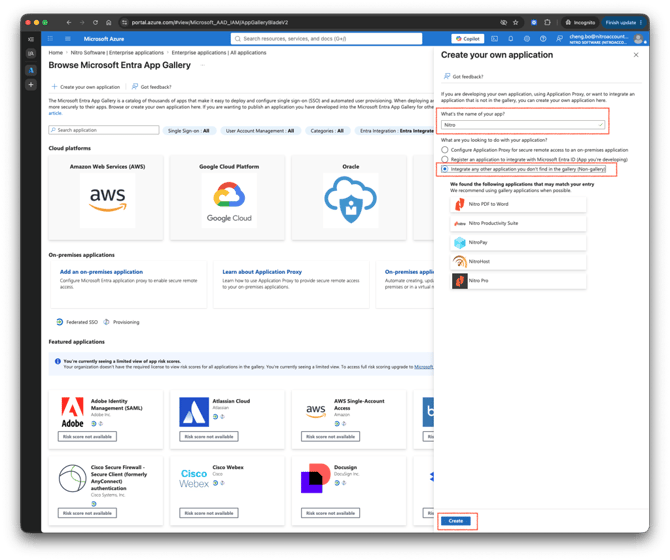Open the Azure portal grid icon beside the menu
670x560 pixels.
point(50,38)
